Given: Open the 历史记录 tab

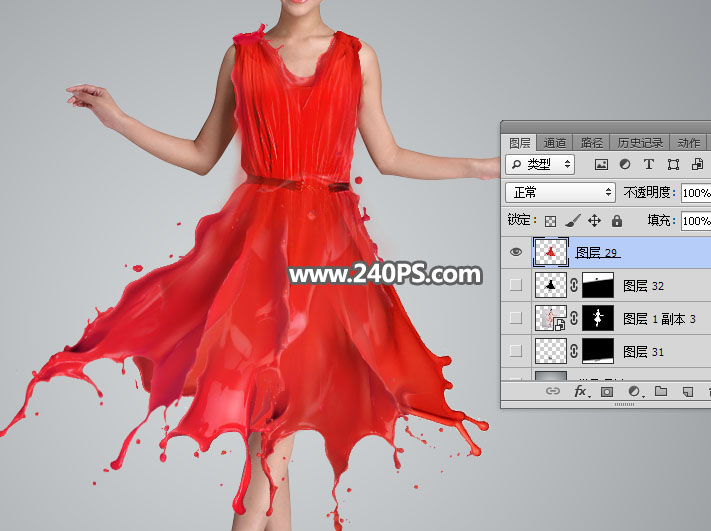Looking at the screenshot, I should pyautogui.click(x=640, y=143).
